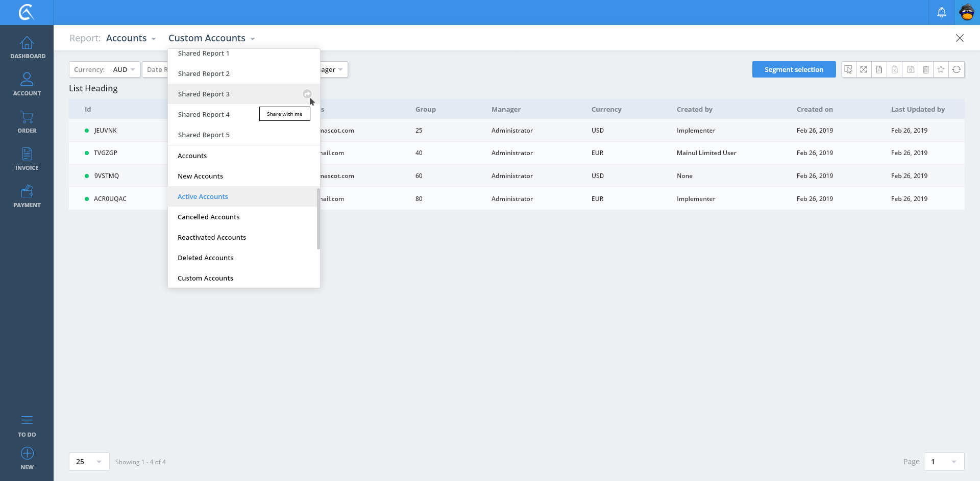Select Cancelled Accounts from the list
980x481 pixels.
pos(208,217)
